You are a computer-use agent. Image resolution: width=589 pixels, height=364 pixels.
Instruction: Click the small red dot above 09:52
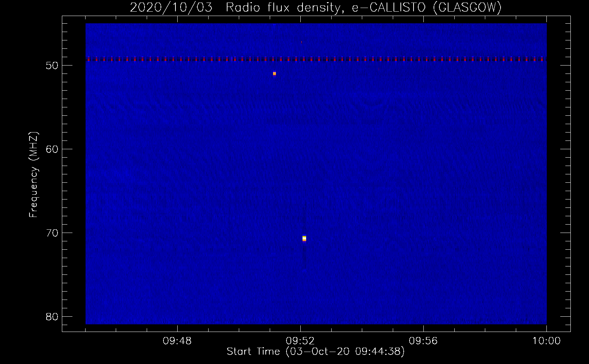tap(301, 42)
